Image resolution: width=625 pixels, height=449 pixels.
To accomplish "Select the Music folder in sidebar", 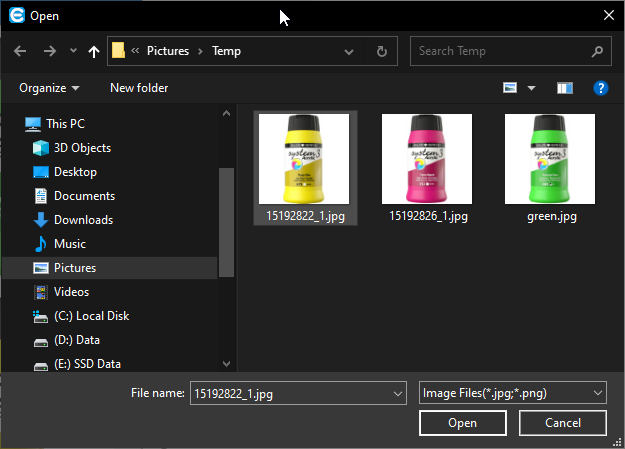I will [x=69, y=244].
